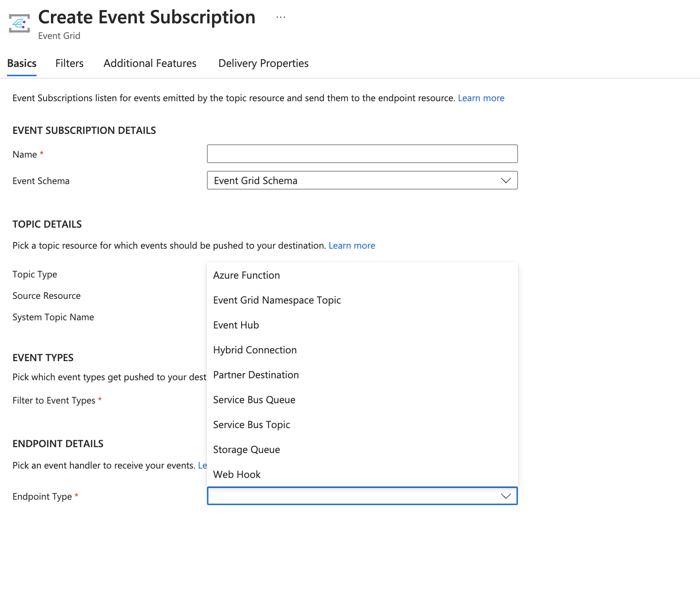The height and width of the screenshot is (590, 700).
Task: Collapse the Endpoint Type dropdown
Action: coord(506,496)
